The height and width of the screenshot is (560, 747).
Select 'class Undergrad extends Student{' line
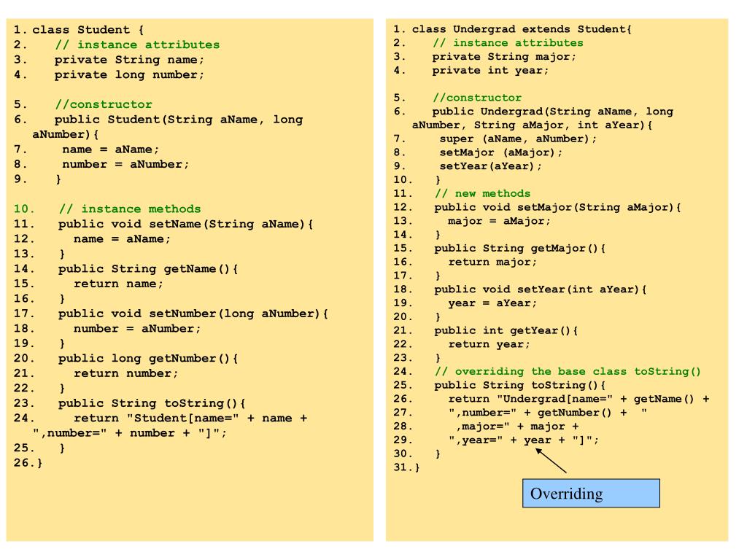tap(522, 29)
